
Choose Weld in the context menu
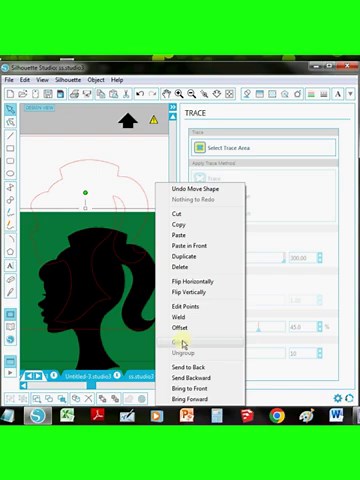(178, 317)
